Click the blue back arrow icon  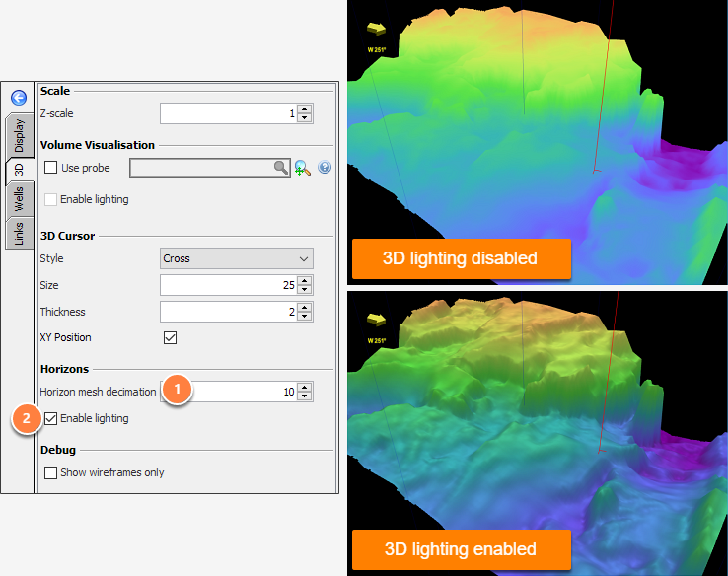19,98
